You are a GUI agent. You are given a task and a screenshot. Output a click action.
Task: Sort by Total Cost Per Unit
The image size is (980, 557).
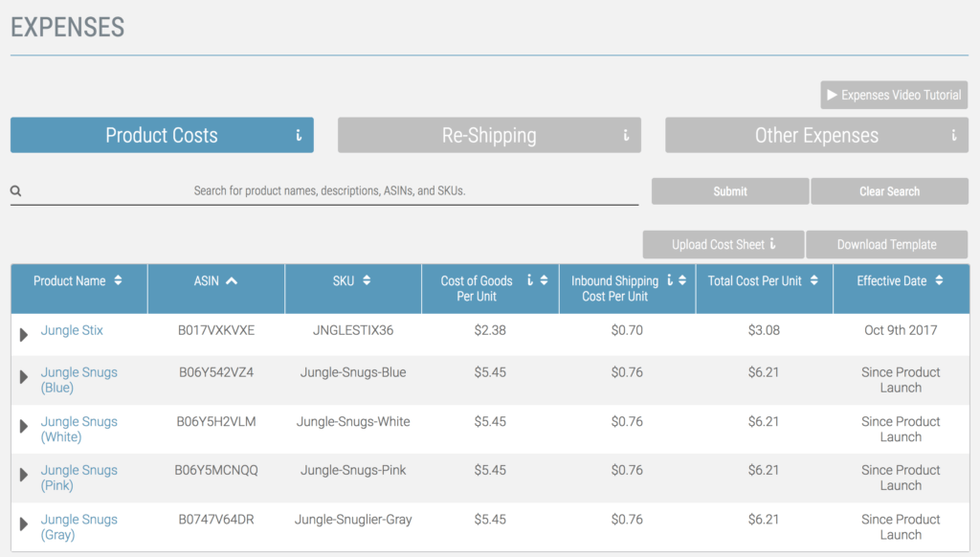813,280
